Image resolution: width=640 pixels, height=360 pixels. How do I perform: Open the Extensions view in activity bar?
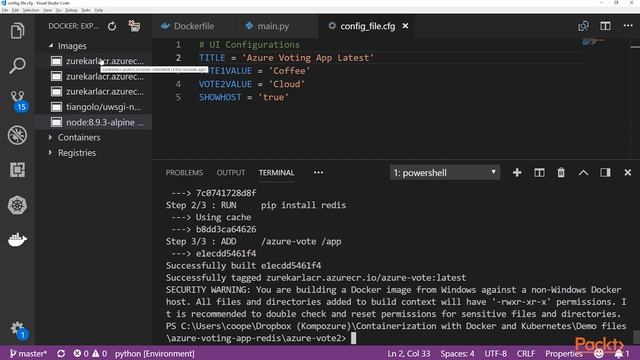pos(17,170)
